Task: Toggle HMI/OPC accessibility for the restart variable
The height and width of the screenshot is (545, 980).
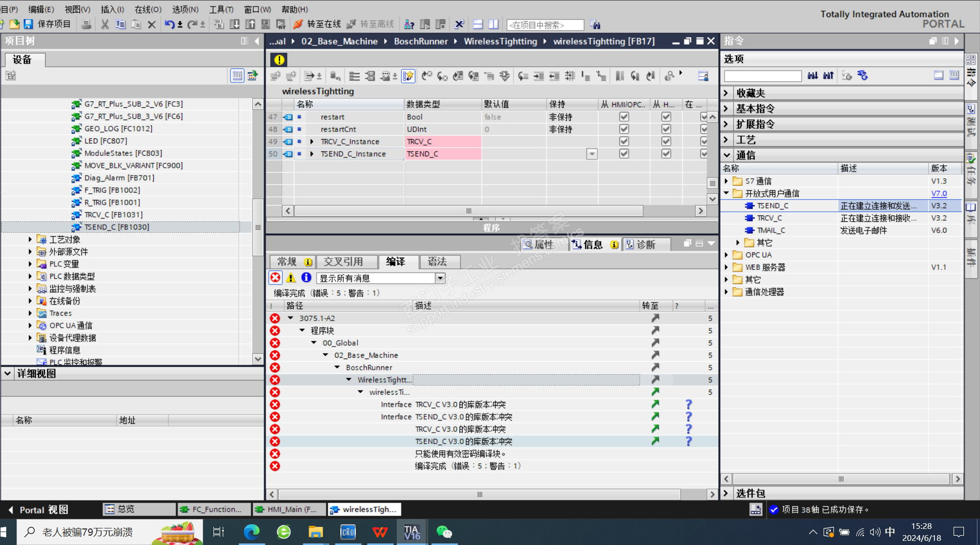Action: (x=624, y=117)
